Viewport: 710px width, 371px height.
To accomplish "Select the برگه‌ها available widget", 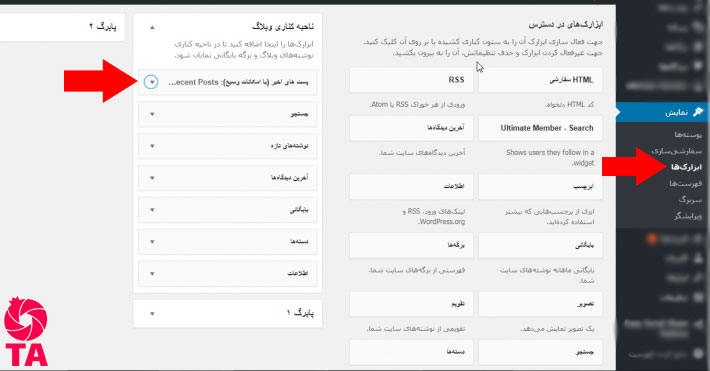I will (x=411, y=245).
